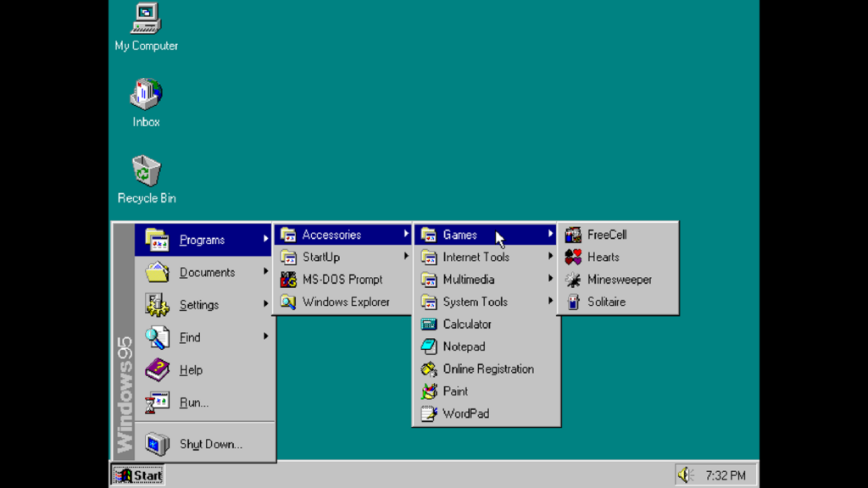Open Solitaire from the Games menu
868x488 pixels.
point(618,302)
